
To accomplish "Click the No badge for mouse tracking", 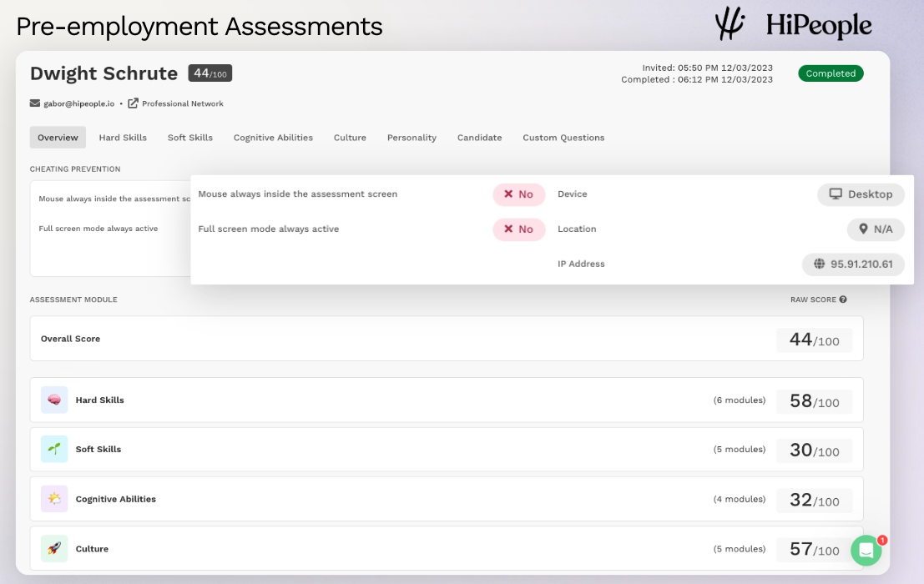I will (x=518, y=194).
